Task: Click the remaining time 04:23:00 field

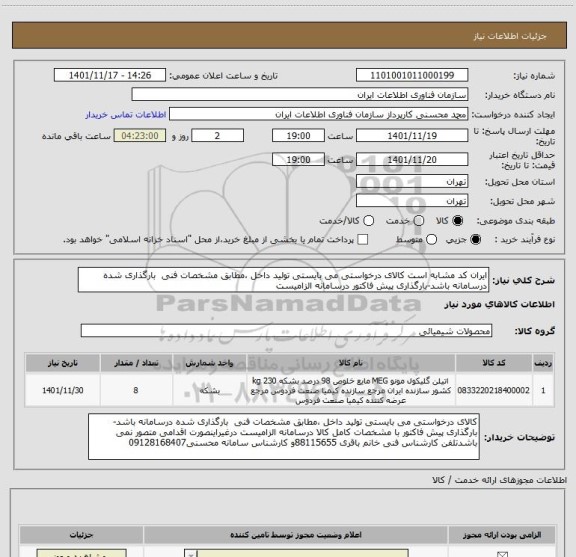Action: [140, 136]
